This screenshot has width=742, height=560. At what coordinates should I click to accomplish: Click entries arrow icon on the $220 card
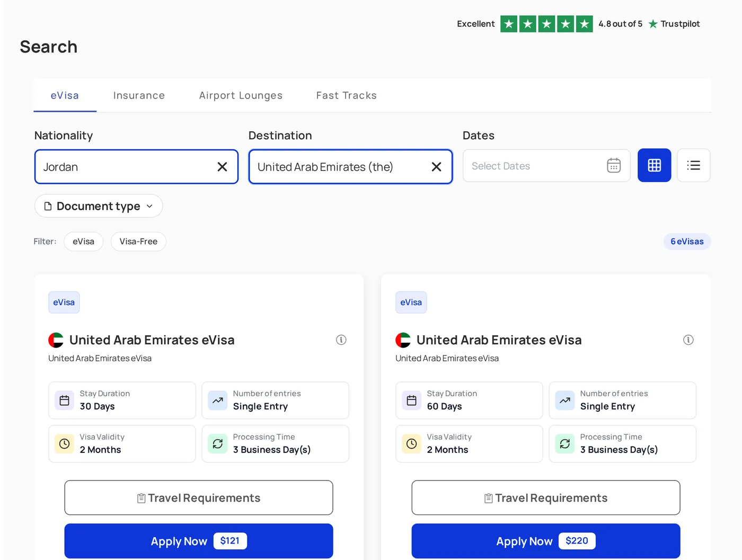pos(565,401)
